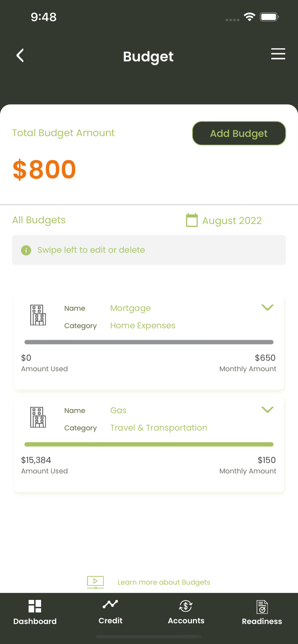Open the August 2022 month picker
Viewport: 298px width, 644px height.
[x=232, y=221]
